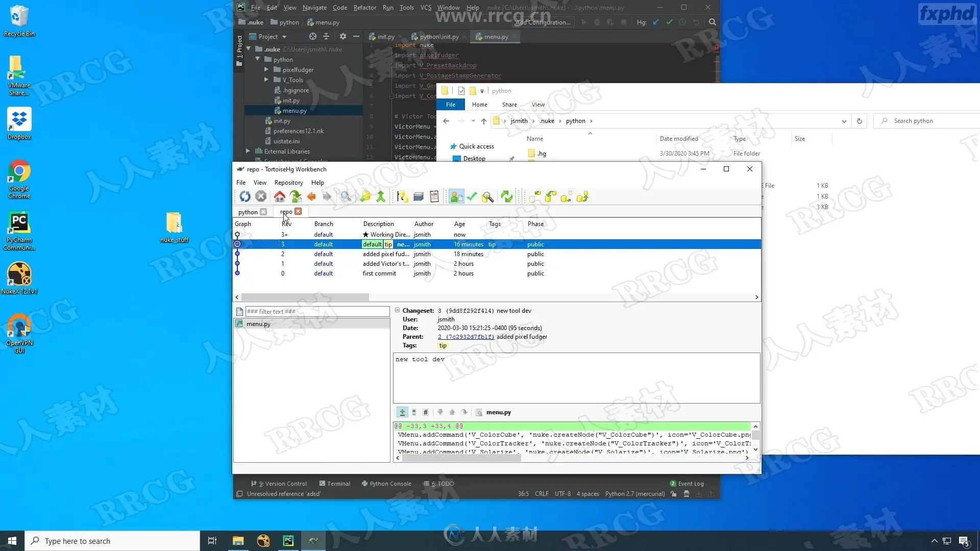Click the Search magnifier over database icon
The width and height of the screenshot is (980, 551).
coord(487,197)
